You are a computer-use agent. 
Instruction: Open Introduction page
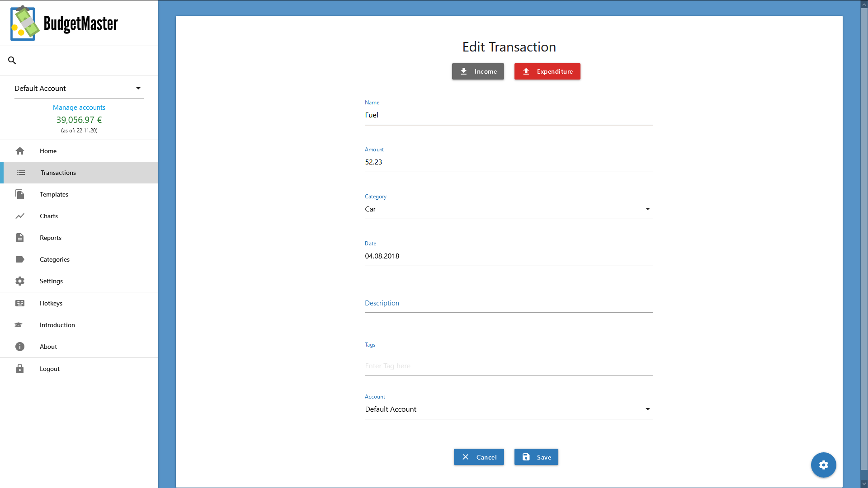(x=79, y=325)
